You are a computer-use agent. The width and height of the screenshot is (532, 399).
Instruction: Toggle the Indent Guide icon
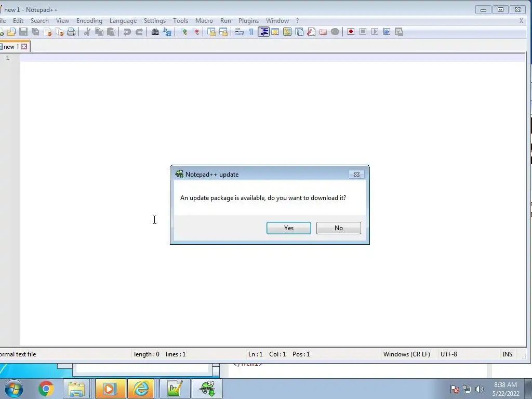(263, 32)
